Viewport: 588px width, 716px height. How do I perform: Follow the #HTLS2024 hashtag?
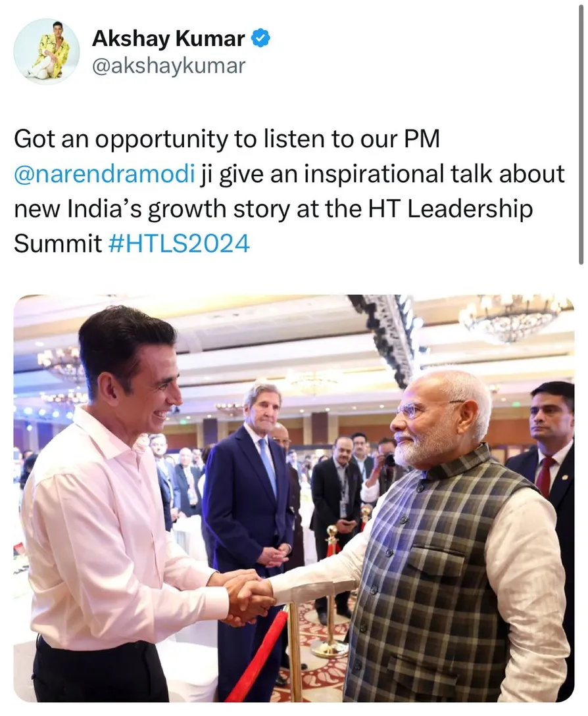(x=179, y=243)
